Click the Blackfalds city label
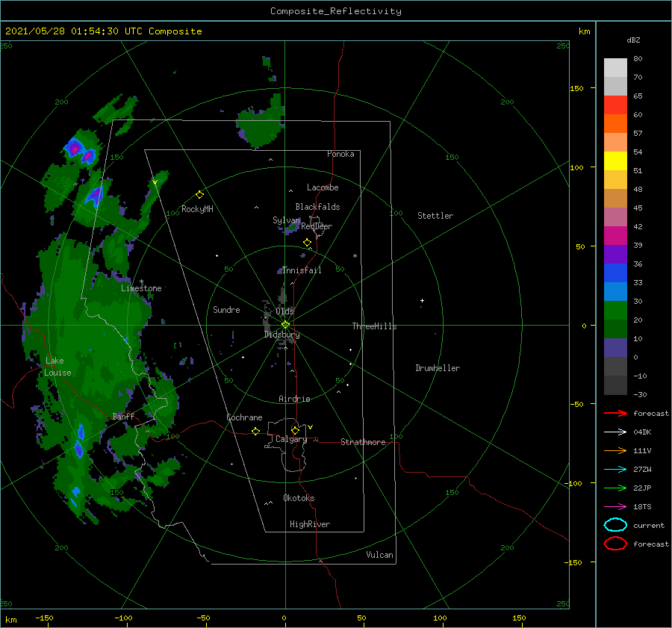The width and height of the screenshot is (672, 628). point(317,207)
